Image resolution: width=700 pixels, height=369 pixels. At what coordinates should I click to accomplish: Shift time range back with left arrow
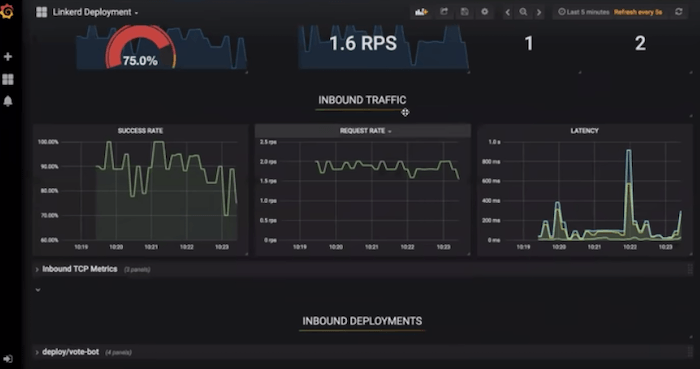point(508,12)
